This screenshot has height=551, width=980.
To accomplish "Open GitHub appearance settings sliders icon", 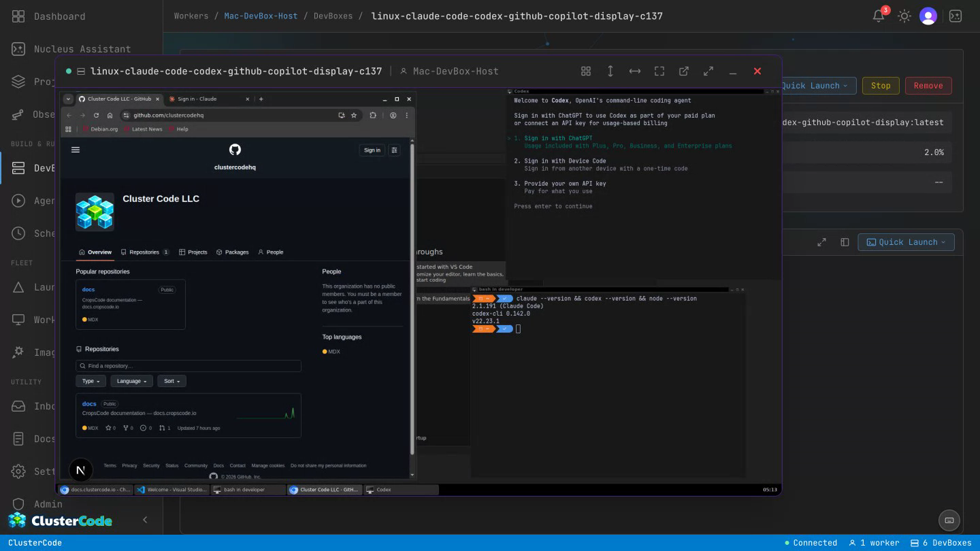I will pyautogui.click(x=394, y=150).
